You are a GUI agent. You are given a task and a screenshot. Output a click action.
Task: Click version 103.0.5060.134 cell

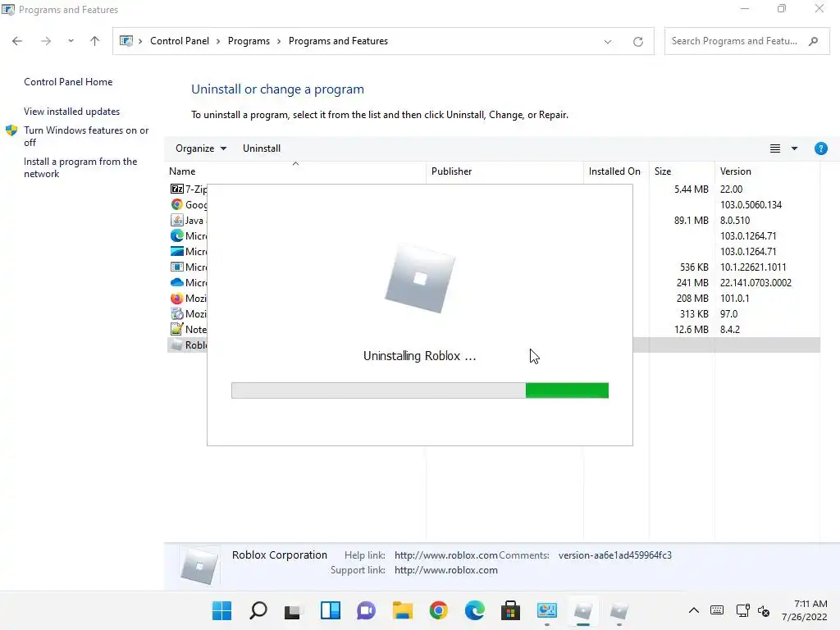tap(751, 204)
